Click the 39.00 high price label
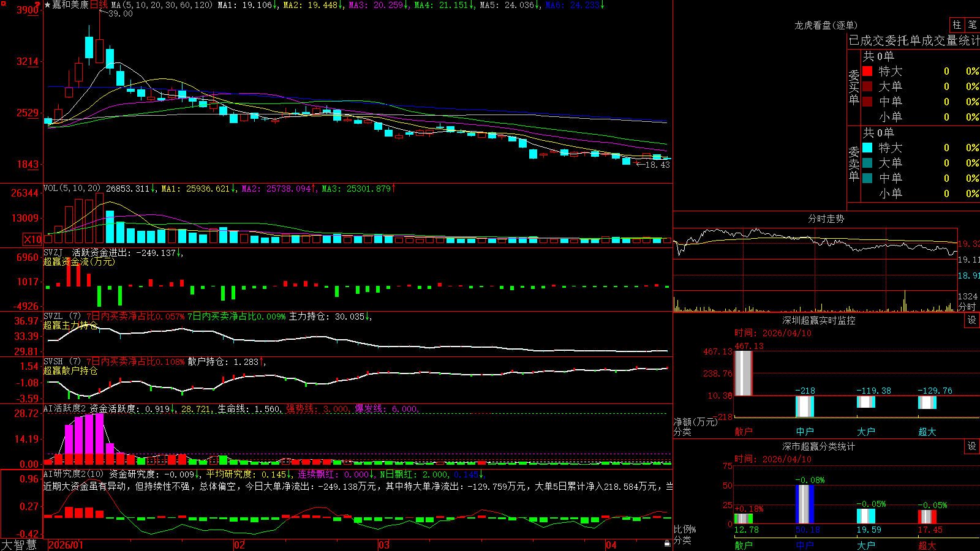This screenshot has width=980, height=551. tap(120, 13)
